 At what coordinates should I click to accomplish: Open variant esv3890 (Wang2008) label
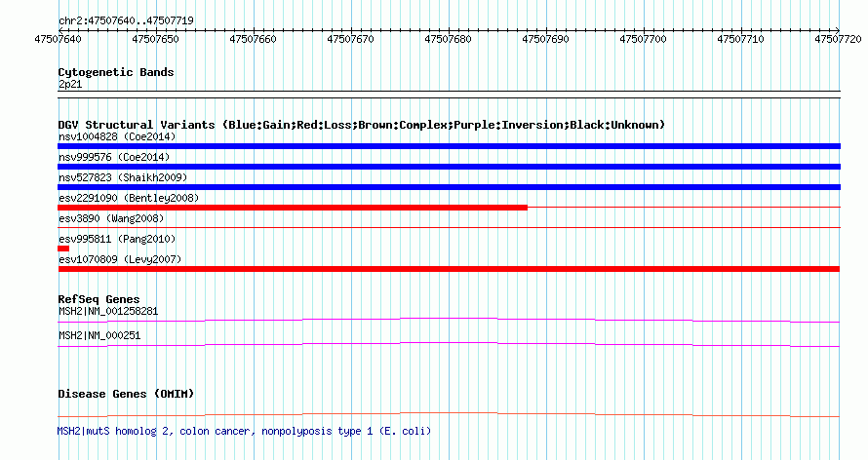[111, 218]
